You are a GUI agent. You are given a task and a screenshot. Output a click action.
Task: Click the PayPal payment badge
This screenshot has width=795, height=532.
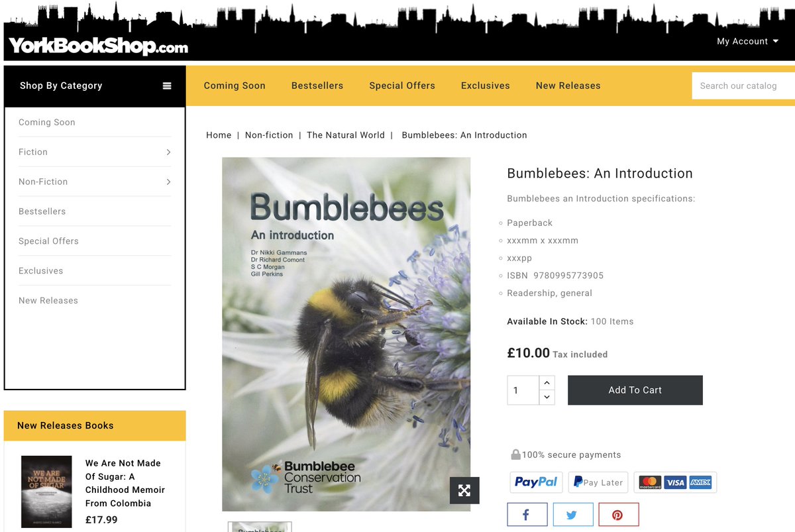tap(536, 482)
